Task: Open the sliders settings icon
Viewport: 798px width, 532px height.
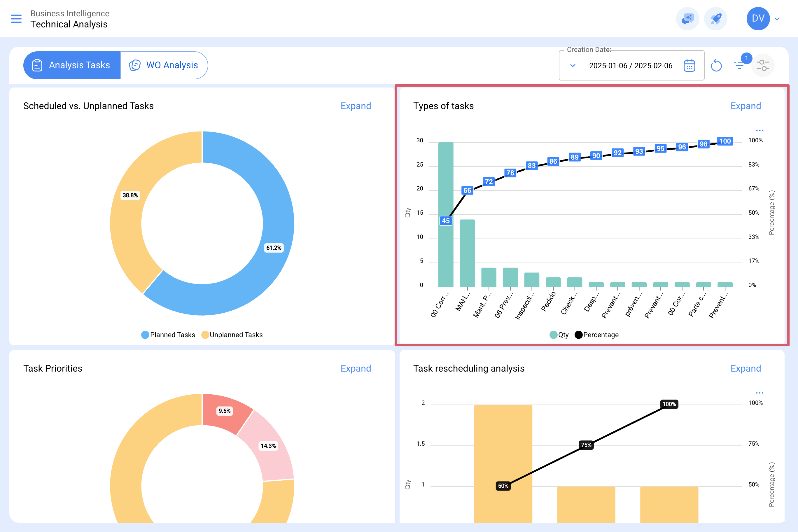Action: tap(763, 66)
